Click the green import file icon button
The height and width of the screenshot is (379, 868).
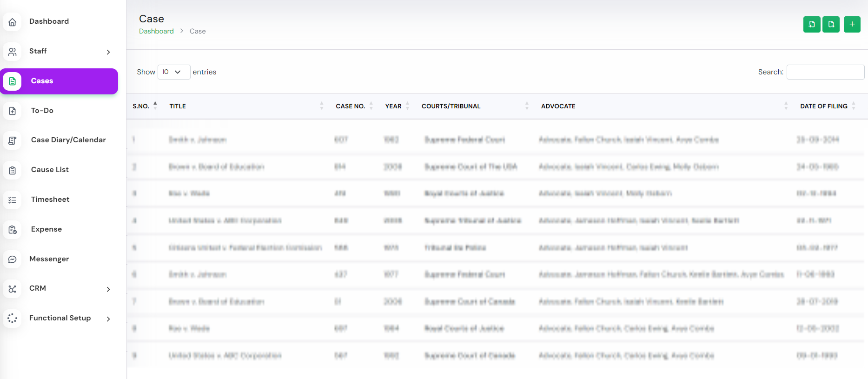[811, 24]
